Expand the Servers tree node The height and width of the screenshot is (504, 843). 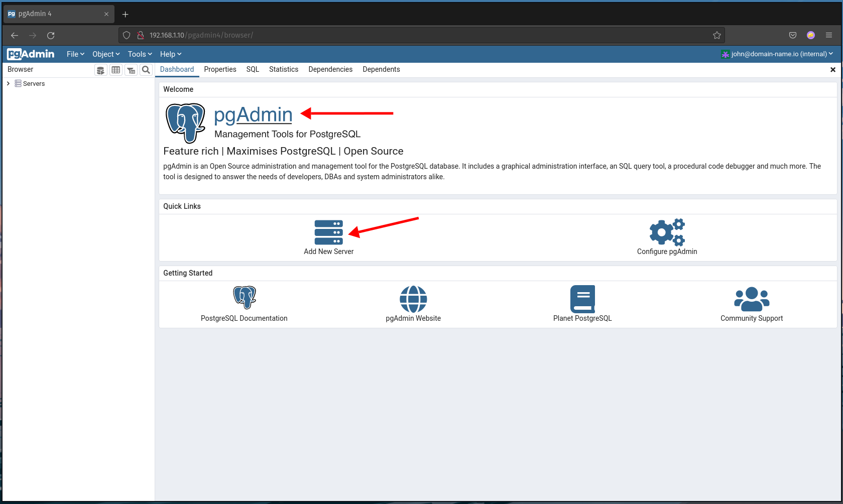click(8, 83)
